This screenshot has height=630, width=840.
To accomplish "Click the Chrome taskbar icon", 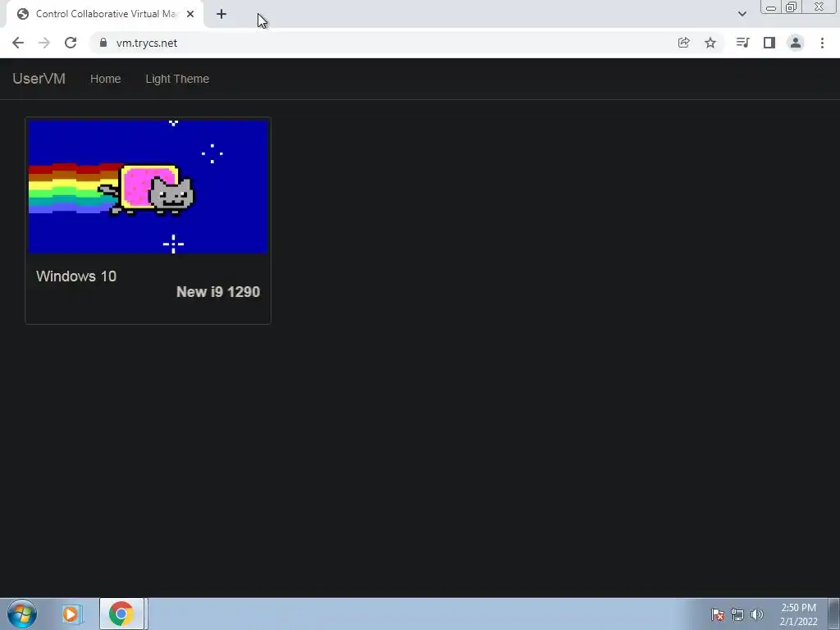I will point(121,614).
